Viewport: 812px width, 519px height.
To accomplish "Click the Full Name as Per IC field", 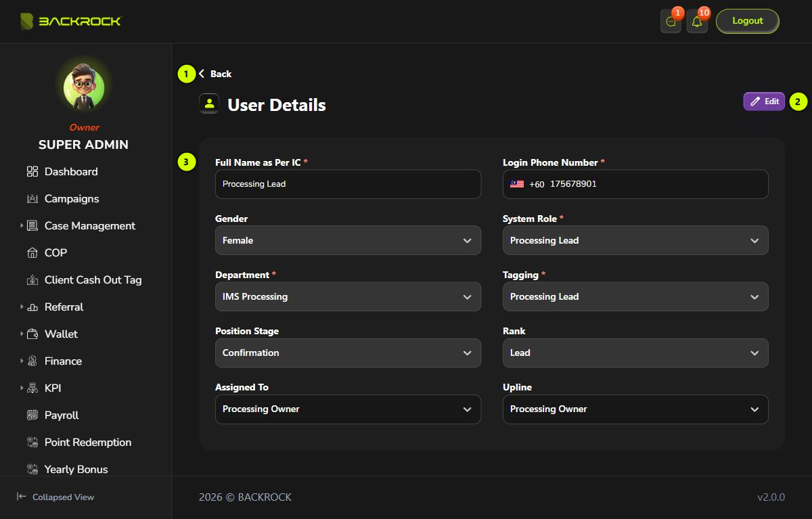I will point(348,184).
